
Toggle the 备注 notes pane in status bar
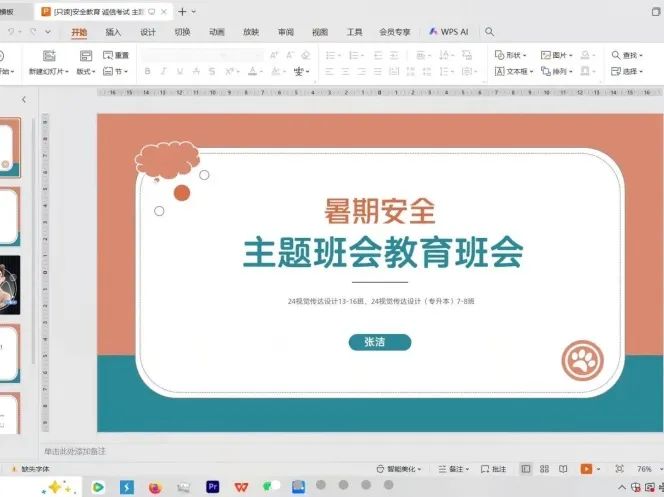tap(455, 468)
